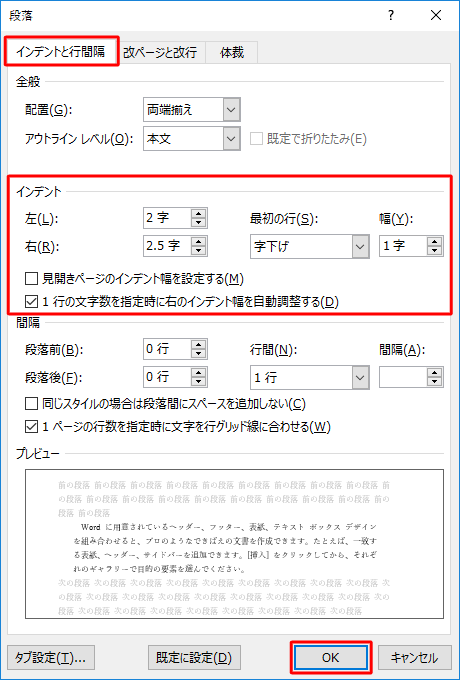
Task: Click the paragraph preview box
Action: [x=234, y=544]
